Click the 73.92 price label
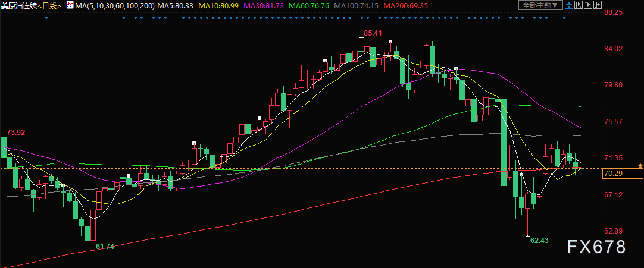 15,132
